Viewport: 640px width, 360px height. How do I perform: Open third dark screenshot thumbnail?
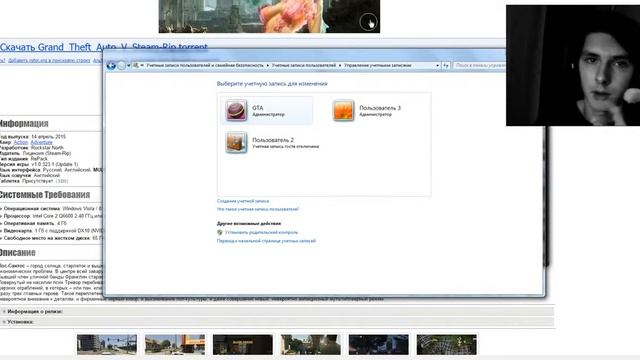point(243,344)
